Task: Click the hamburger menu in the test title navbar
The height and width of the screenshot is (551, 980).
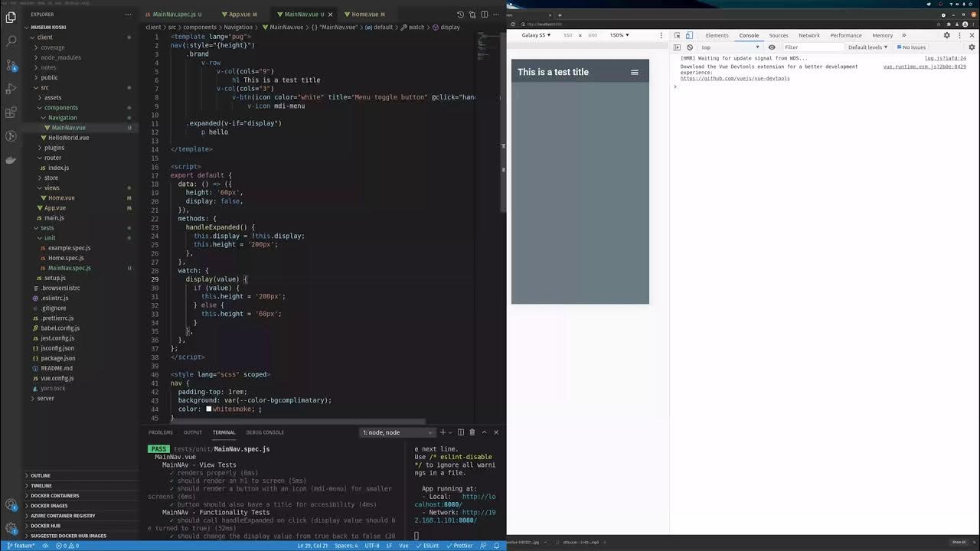Action: pyautogui.click(x=634, y=72)
